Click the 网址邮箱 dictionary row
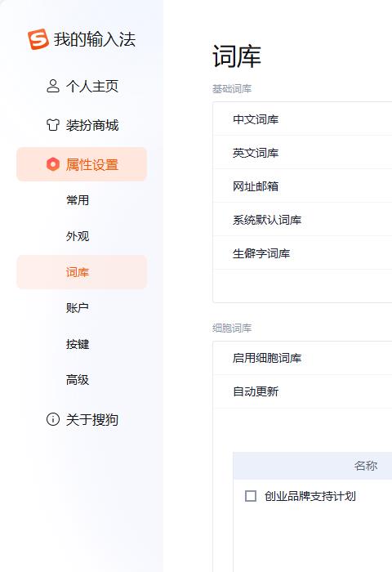The height and width of the screenshot is (572, 392). [x=302, y=186]
